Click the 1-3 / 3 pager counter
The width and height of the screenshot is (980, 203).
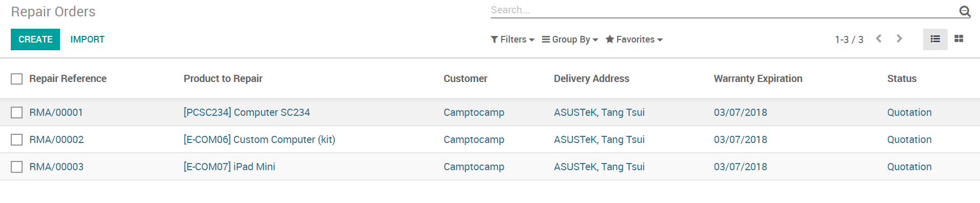(849, 39)
